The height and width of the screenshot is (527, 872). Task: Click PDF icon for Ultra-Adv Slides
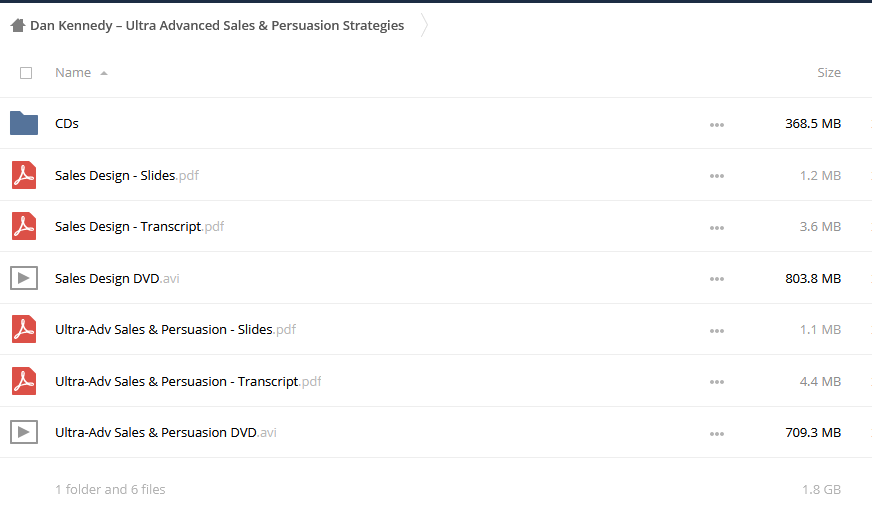pos(24,329)
